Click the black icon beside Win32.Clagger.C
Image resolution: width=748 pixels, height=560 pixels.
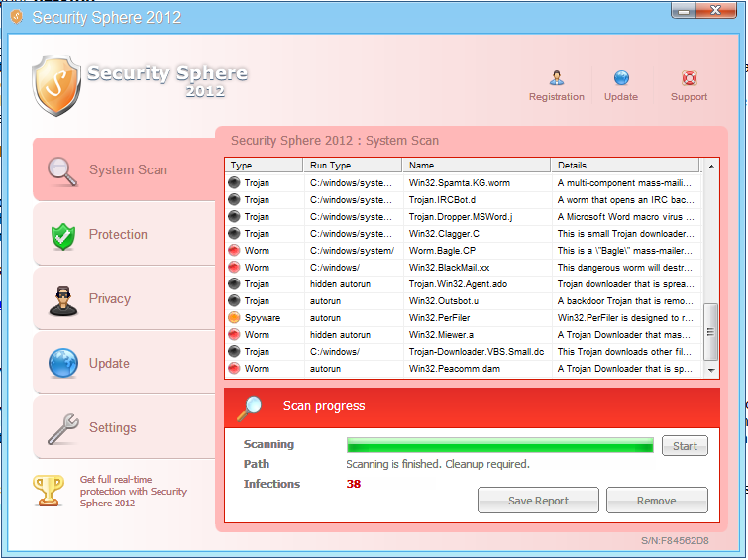[x=234, y=234]
